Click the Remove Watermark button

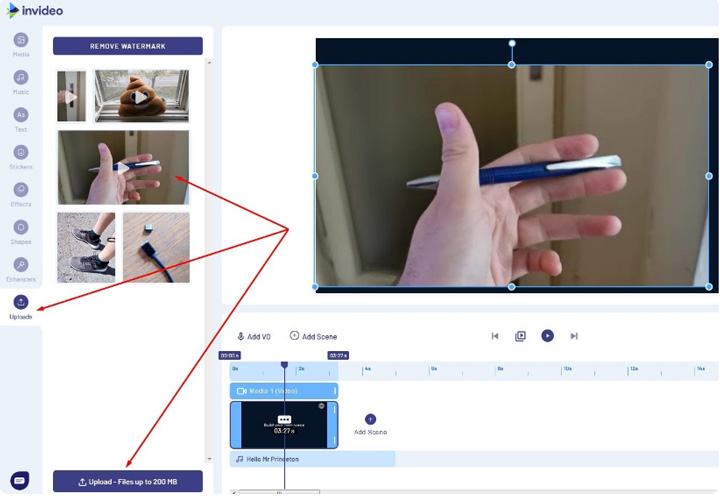128,46
